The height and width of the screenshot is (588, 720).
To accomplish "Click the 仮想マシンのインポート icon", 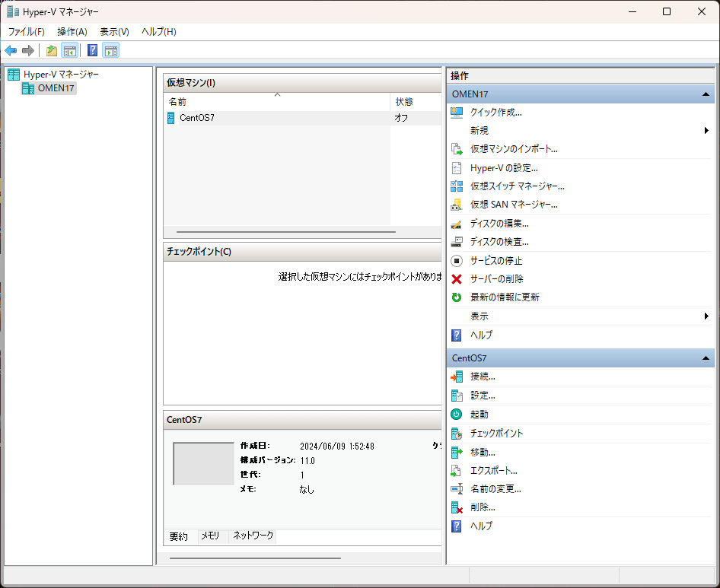I will tap(457, 149).
